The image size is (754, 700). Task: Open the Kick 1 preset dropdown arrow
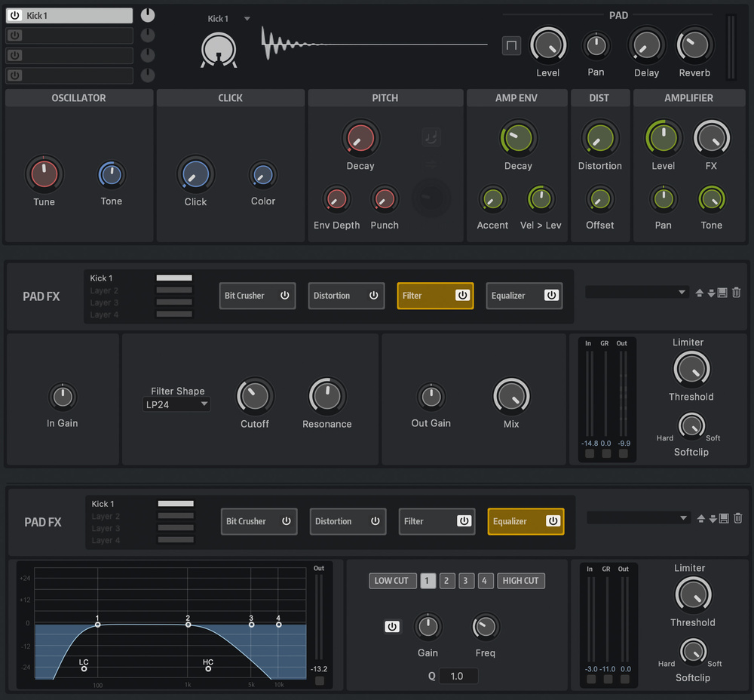tap(247, 19)
